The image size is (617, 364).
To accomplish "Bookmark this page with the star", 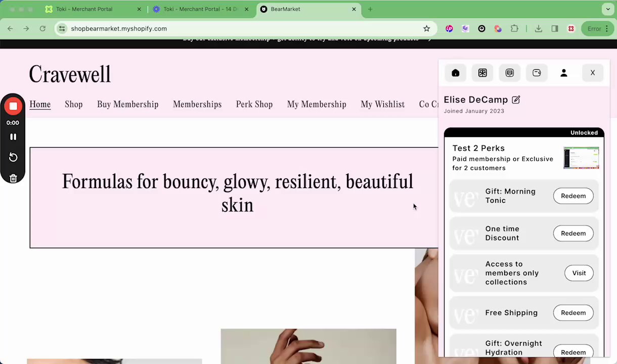I will pos(426,29).
